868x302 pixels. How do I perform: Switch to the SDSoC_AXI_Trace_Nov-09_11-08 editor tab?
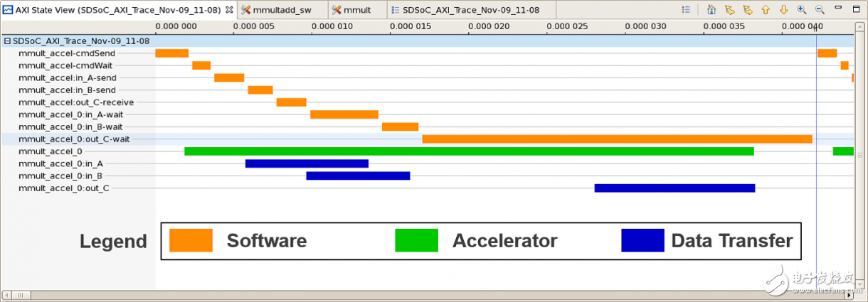(470, 10)
